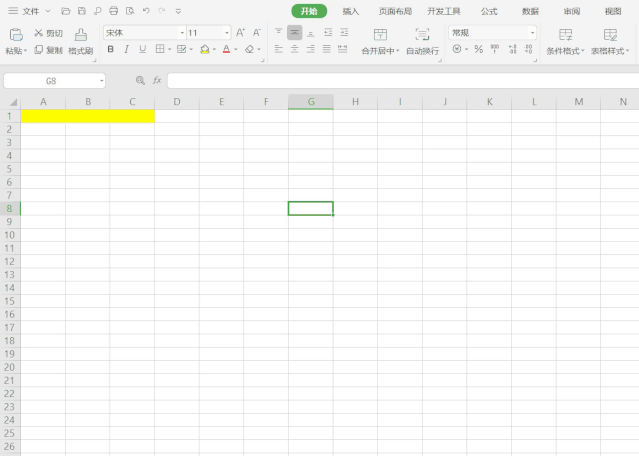Screen dimensions: 639x456
Task: Open the insert function fx icon
Action: pyautogui.click(x=157, y=80)
